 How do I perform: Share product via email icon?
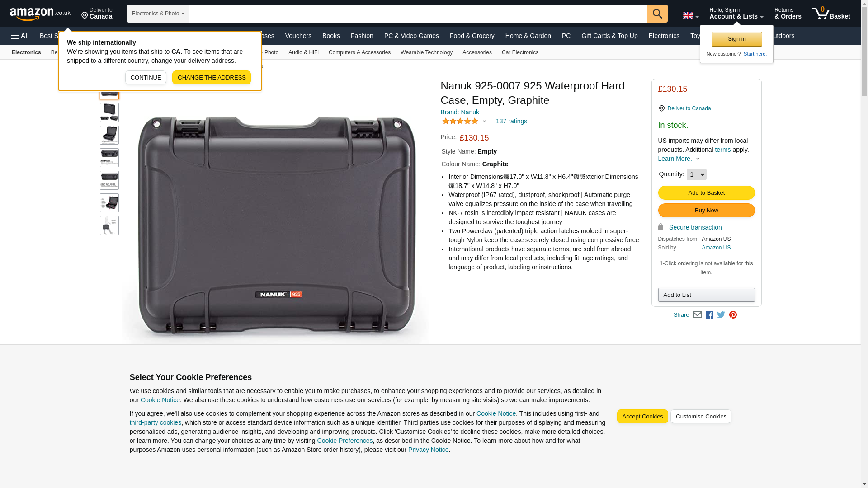click(x=697, y=315)
